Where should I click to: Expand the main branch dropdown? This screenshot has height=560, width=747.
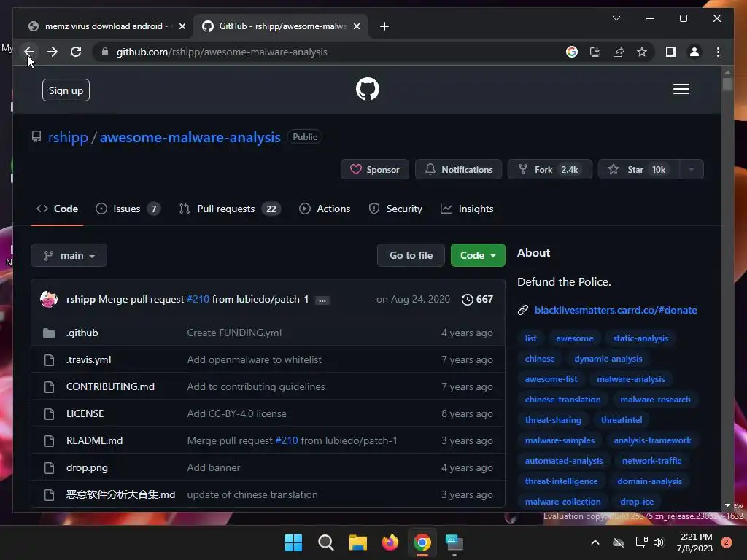[x=69, y=256]
